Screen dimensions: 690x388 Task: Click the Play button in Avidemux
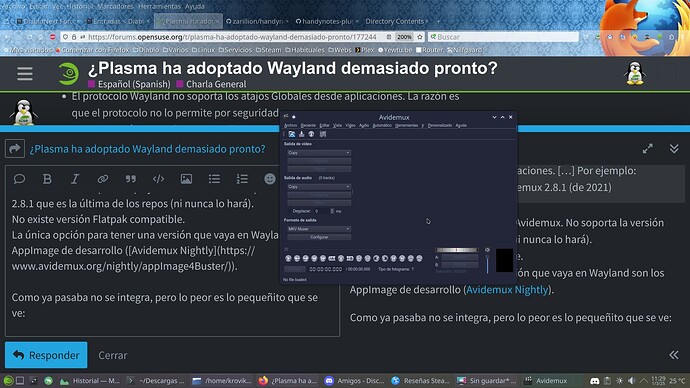pyautogui.click(x=288, y=259)
